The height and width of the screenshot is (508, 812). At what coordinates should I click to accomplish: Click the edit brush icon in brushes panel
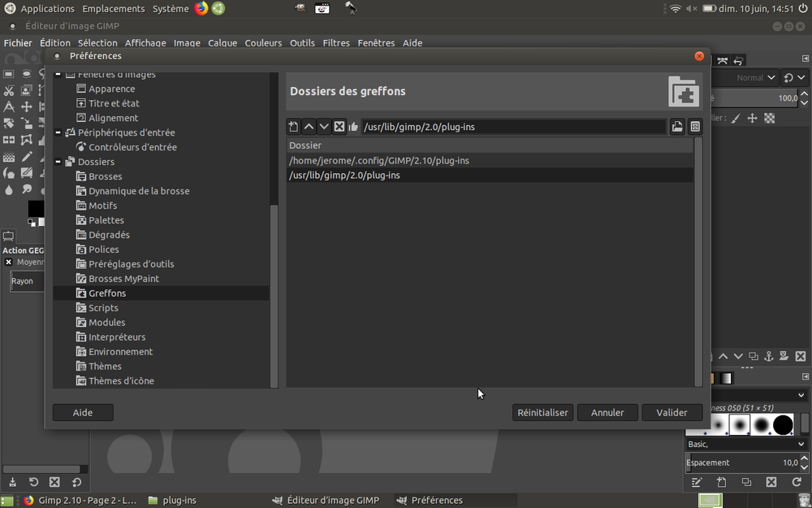pyautogui.click(x=697, y=482)
